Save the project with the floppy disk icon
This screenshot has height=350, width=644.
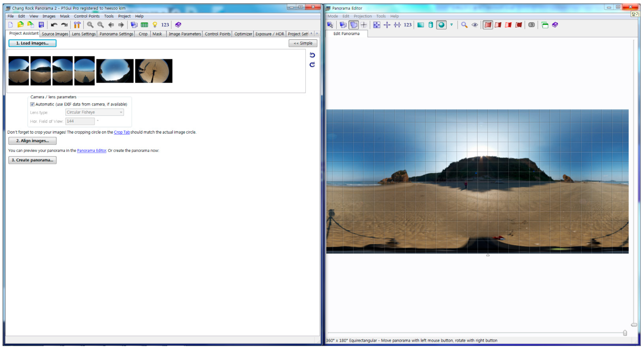41,25
